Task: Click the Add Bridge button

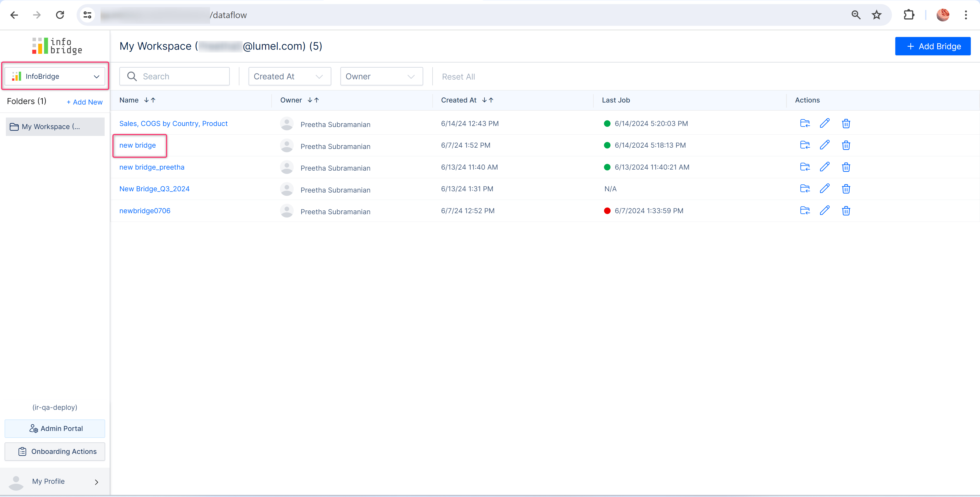Action: [x=933, y=46]
